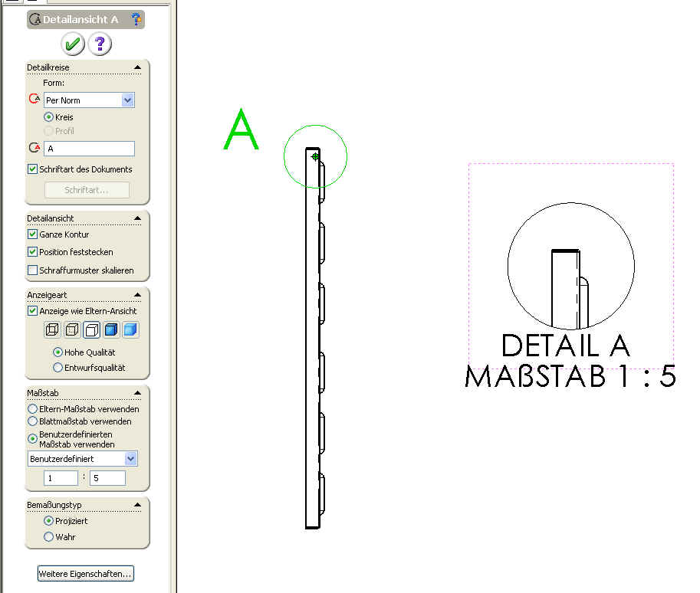
Task: Toggle Schriftart des Dokuments checkbox
Action: [33, 169]
